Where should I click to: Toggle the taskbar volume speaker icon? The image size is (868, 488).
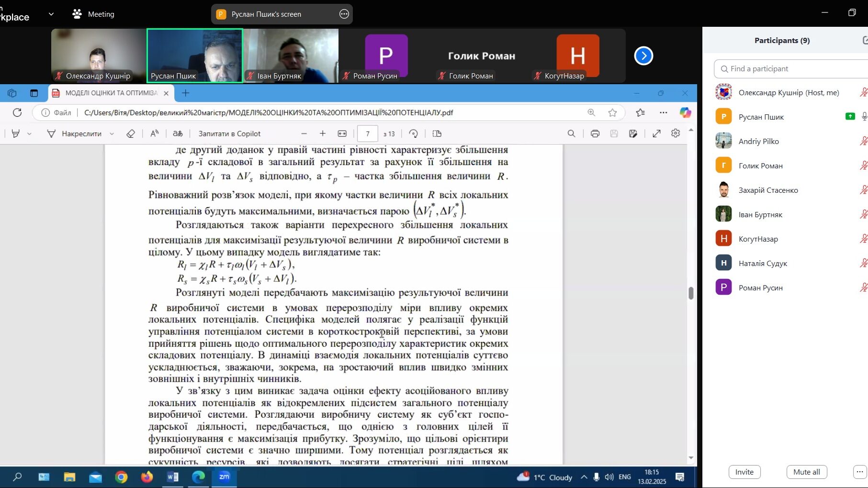tap(609, 477)
